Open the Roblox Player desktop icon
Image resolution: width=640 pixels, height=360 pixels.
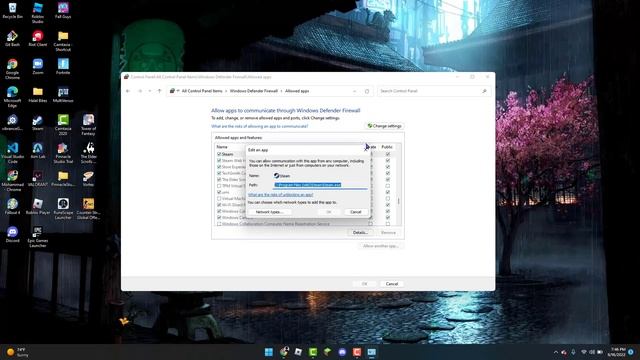pos(38,207)
